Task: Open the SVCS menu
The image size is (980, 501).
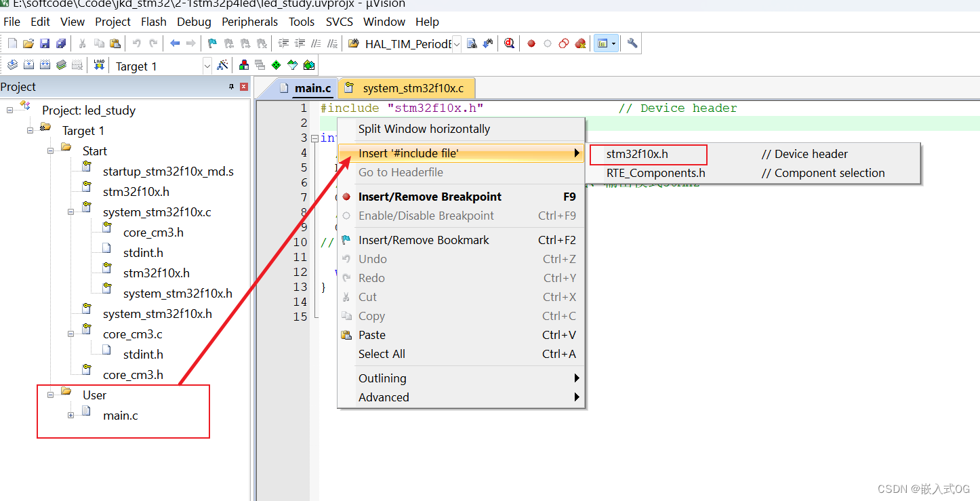Action: pos(340,22)
